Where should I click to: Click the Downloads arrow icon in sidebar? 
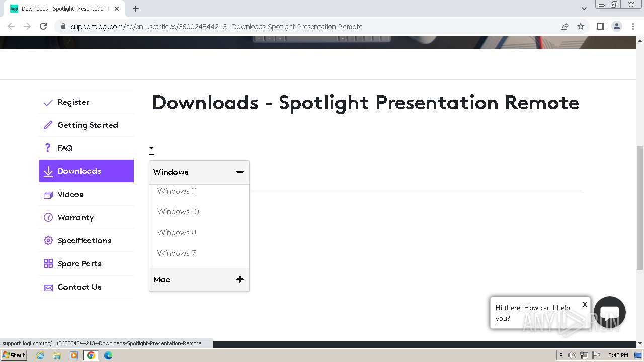48,171
